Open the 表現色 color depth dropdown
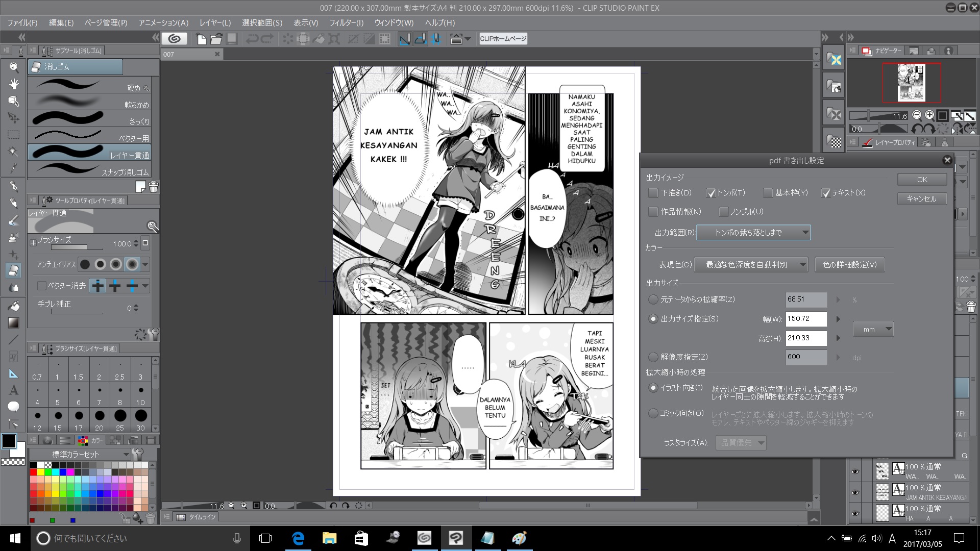The width and height of the screenshot is (980, 551). point(751,265)
